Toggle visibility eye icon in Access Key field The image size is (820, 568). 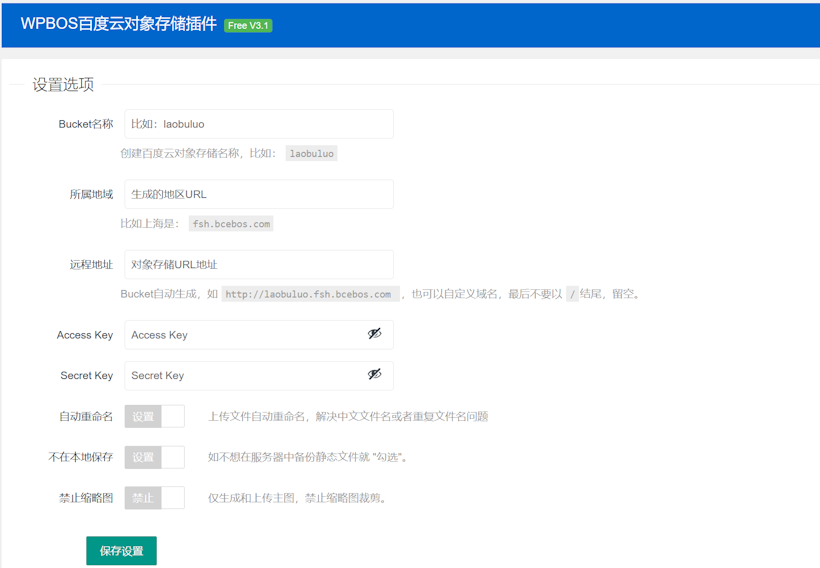point(374,334)
